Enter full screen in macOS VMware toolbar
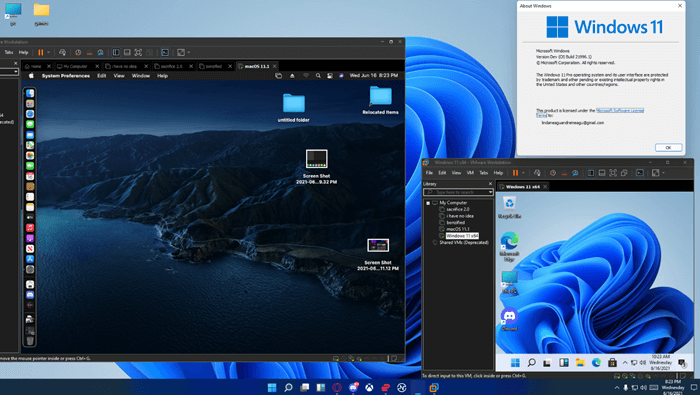 (x=138, y=52)
